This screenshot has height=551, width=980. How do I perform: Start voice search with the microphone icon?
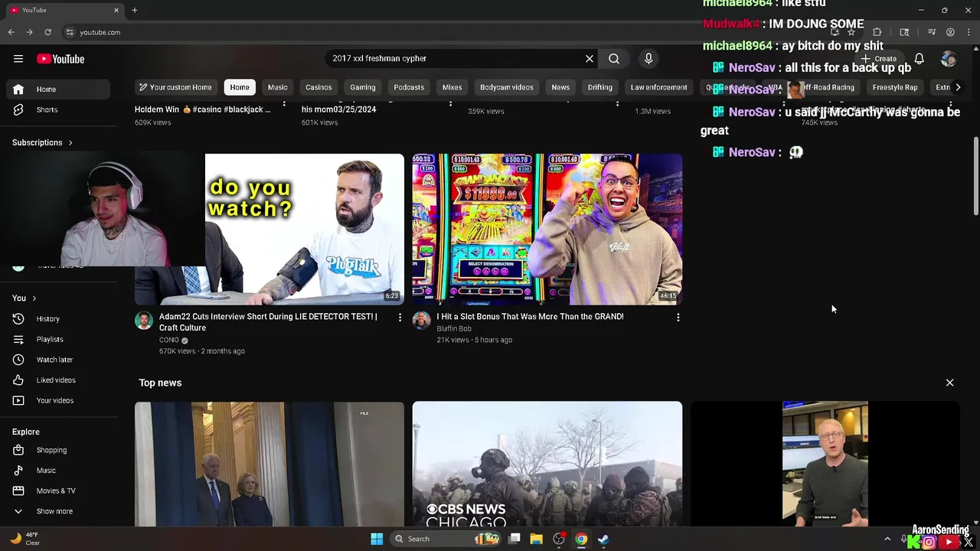click(x=648, y=59)
